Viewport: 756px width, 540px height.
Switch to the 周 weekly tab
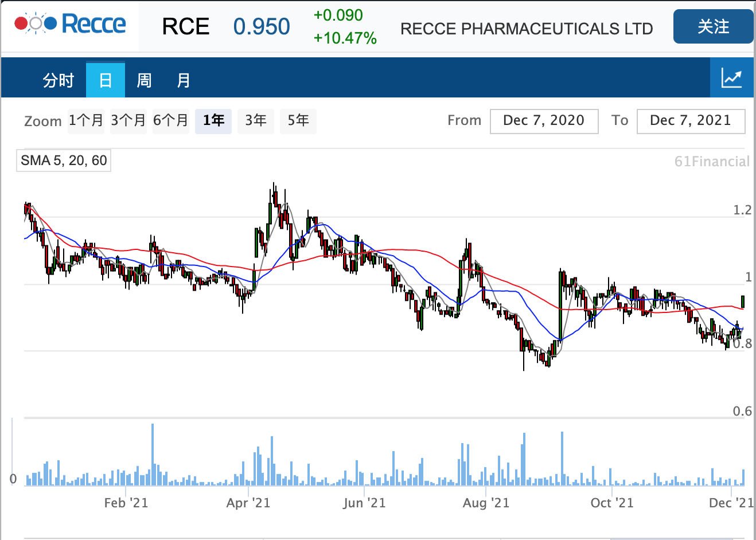point(144,80)
